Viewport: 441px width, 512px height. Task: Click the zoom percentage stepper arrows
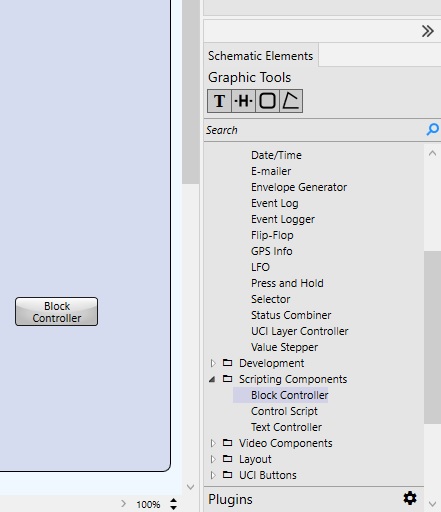coord(173,504)
